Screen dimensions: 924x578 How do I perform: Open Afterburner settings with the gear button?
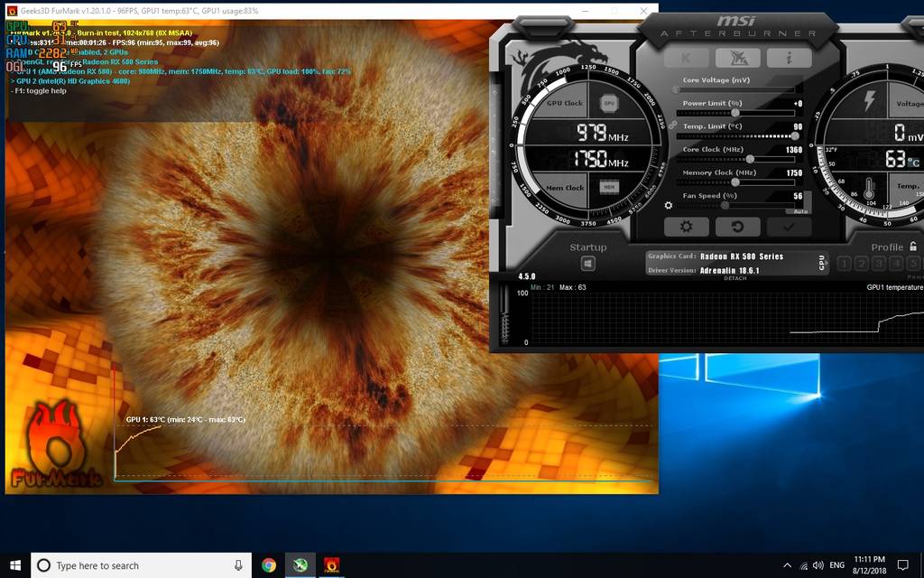[687, 226]
